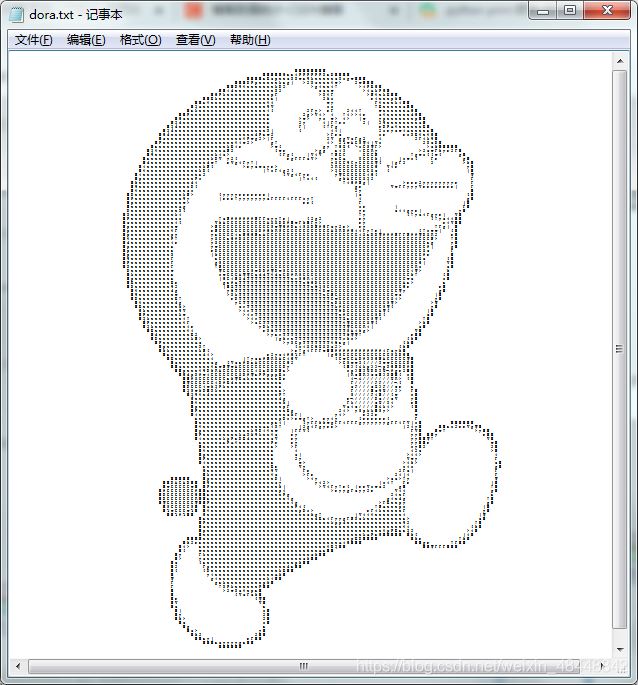Click the horizontal scrollbar left arrow

(18, 666)
